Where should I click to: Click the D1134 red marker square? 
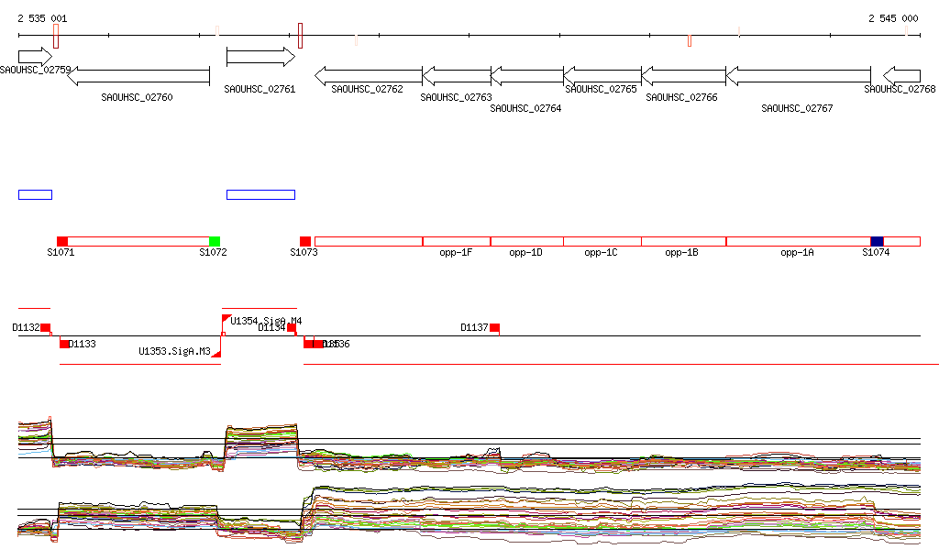tap(292, 327)
